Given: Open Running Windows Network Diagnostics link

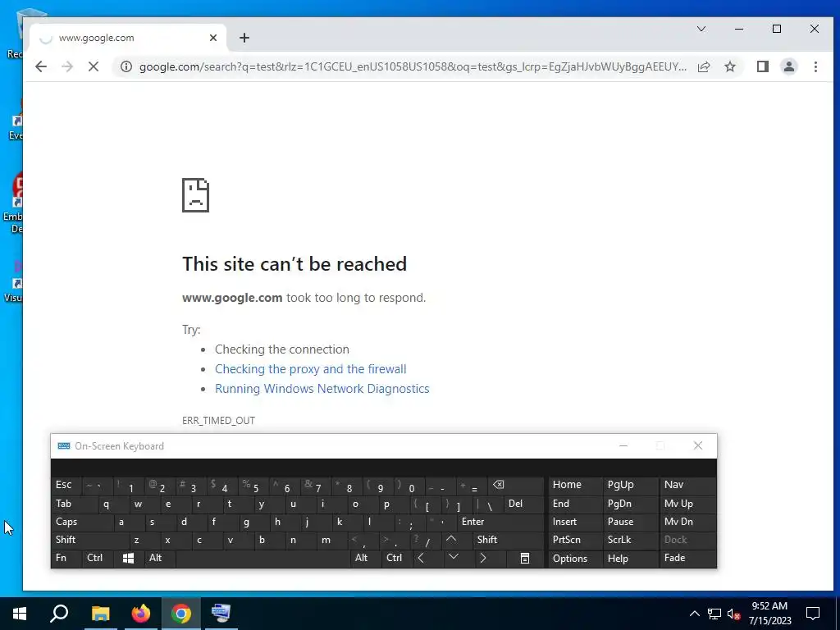Looking at the screenshot, I should [x=322, y=389].
